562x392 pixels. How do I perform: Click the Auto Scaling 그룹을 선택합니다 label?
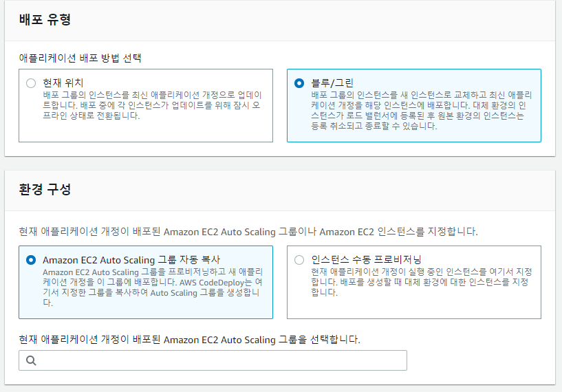(189, 339)
